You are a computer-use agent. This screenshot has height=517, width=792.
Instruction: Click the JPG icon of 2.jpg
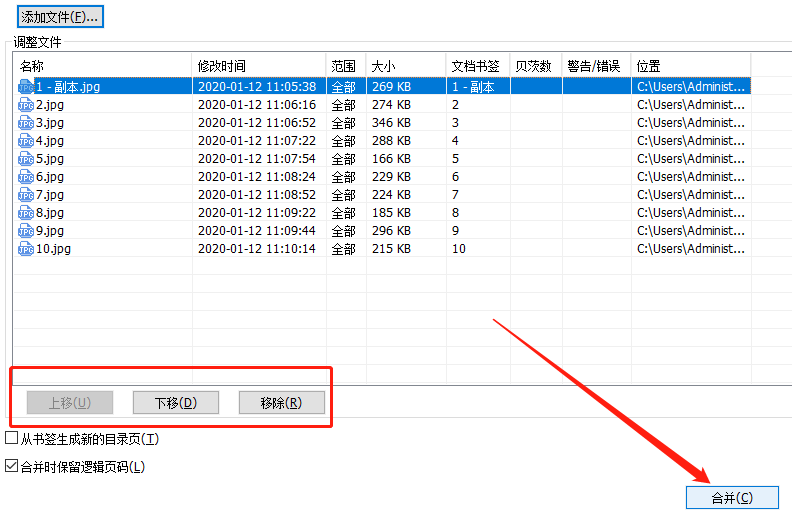coord(26,105)
